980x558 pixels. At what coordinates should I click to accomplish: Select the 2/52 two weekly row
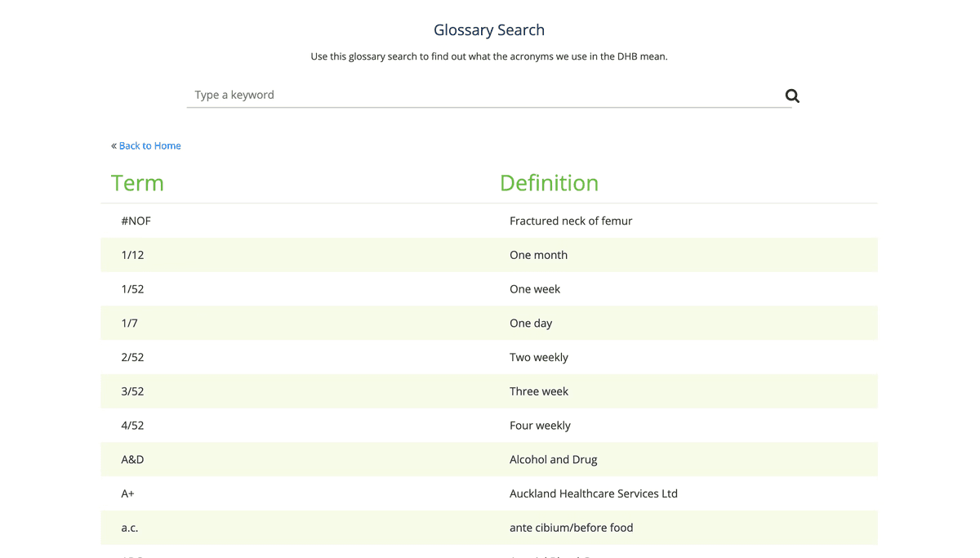point(132,357)
